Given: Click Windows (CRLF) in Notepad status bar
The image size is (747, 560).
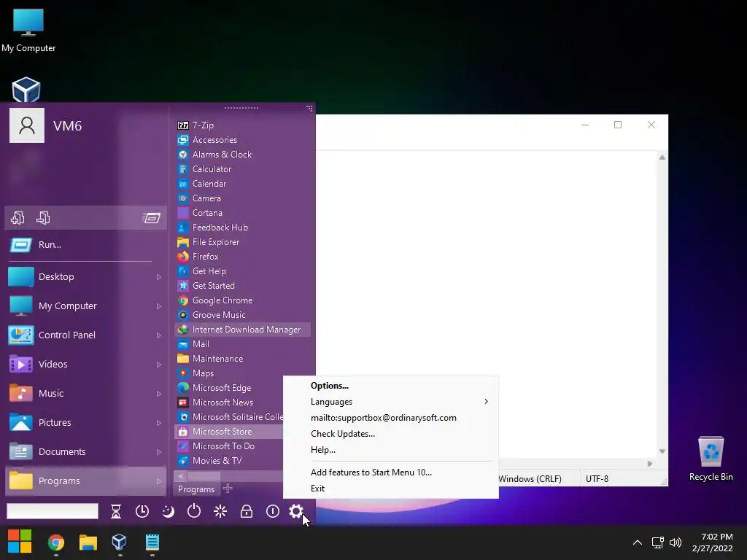Looking at the screenshot, I should point(530,479).
